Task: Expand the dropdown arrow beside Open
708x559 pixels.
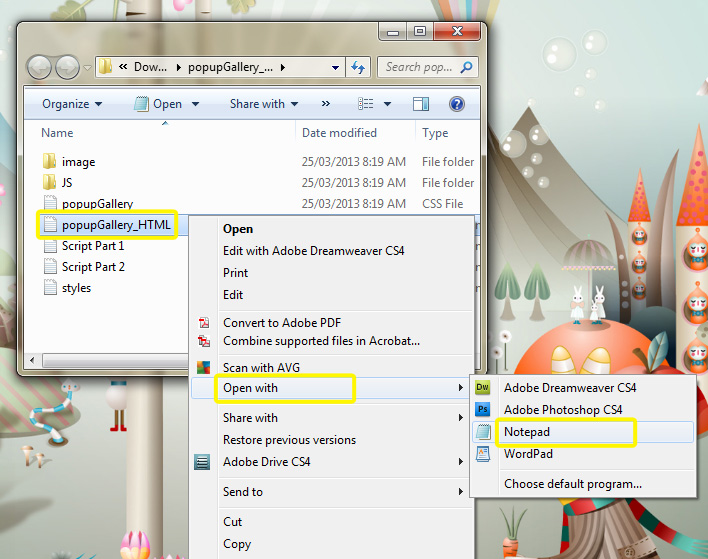Action: (195, 104)
